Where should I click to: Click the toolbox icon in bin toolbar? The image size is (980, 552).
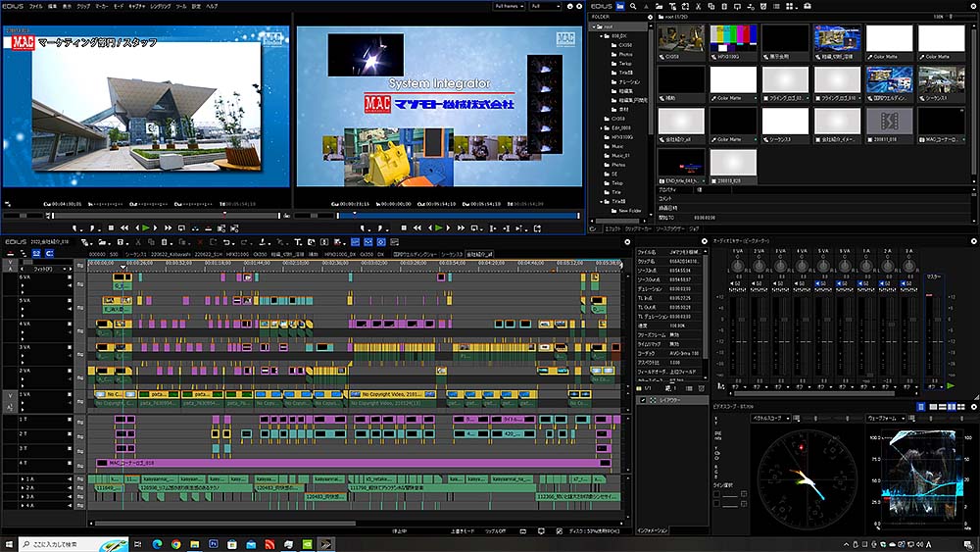click(x=807, y=6)
